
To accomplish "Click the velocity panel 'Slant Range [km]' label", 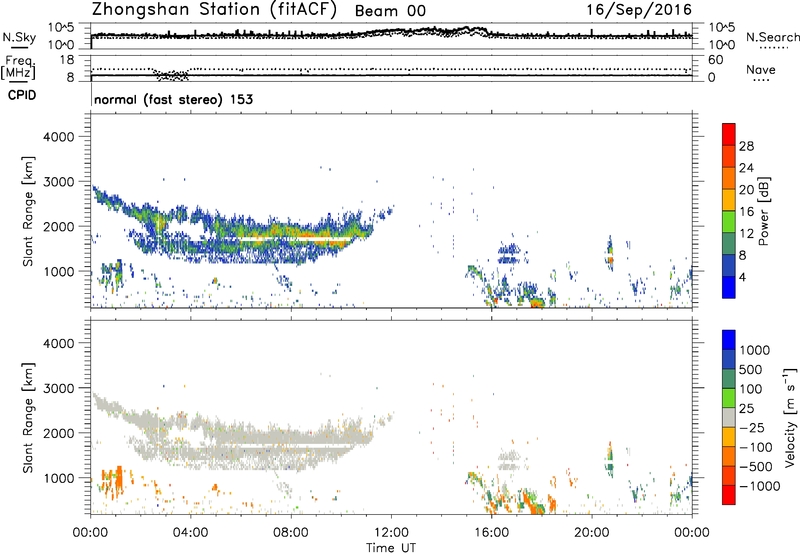I will [x=28, y=417].
